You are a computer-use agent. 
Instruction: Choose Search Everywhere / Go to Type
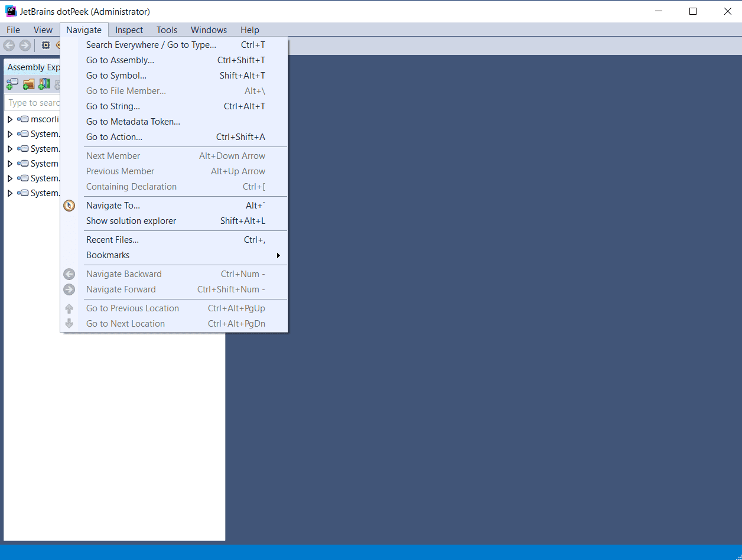pos(174,45)
